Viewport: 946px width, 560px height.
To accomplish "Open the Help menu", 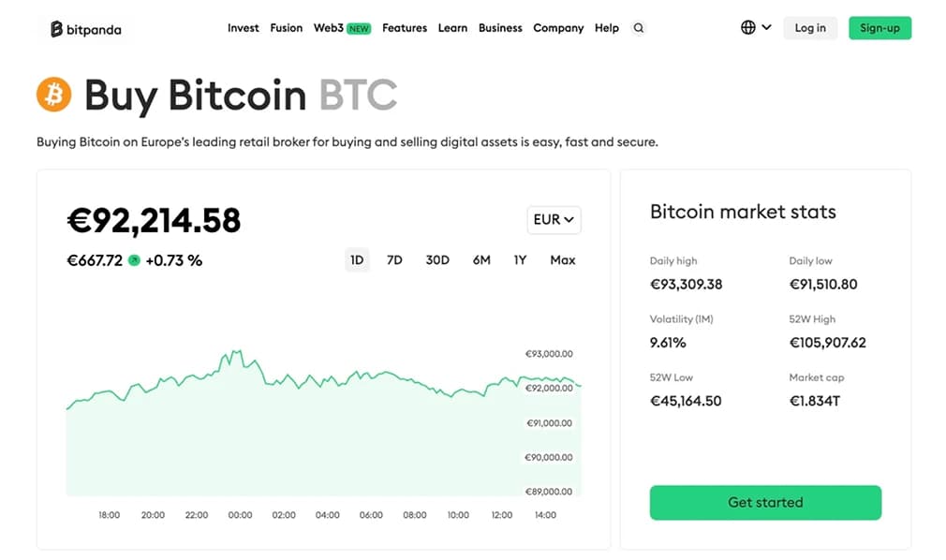I will (x=607, y=28).
